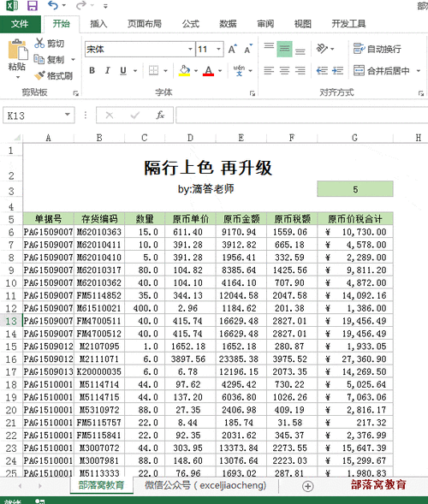The width and height of the screenshot is (428, 504).
Task: Increase font size with the larger A
Action: (233, 49)
